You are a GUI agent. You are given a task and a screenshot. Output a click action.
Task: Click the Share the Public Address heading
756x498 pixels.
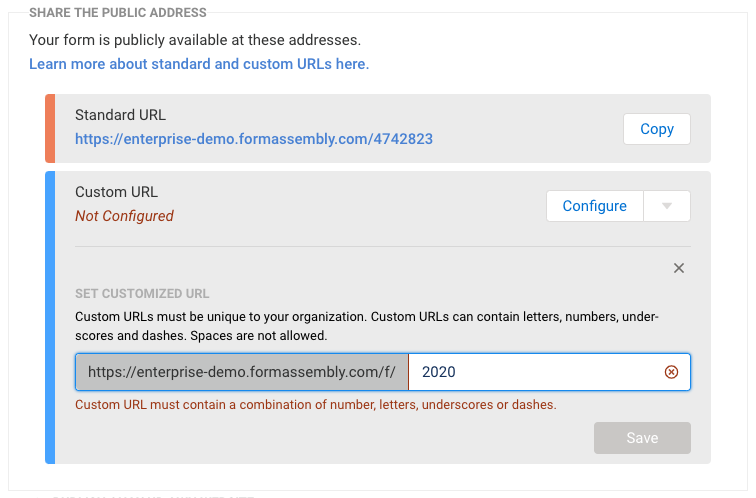tap(118, 13)
